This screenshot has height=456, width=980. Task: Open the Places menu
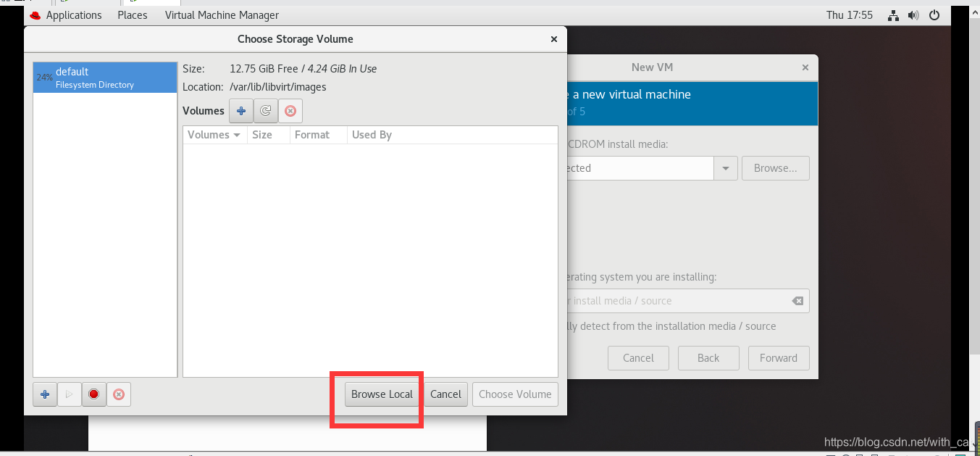click(x=133, y=15)
